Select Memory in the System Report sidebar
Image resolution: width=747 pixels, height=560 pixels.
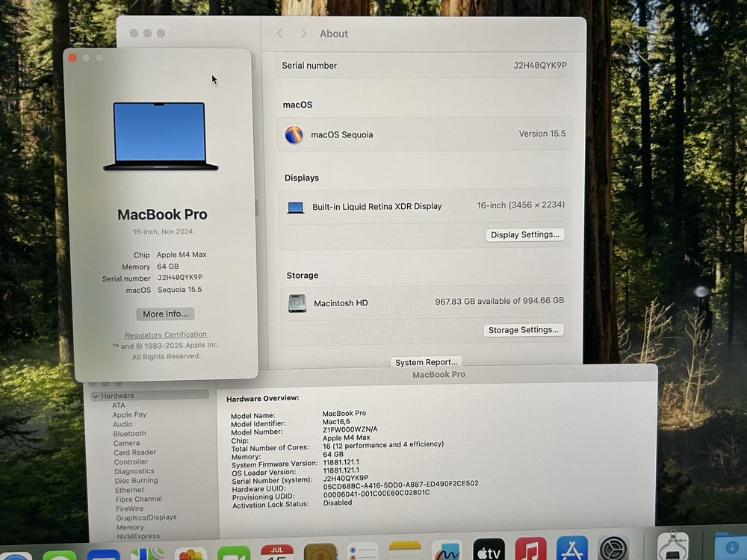pyautogui.click(x=130, y=528)
